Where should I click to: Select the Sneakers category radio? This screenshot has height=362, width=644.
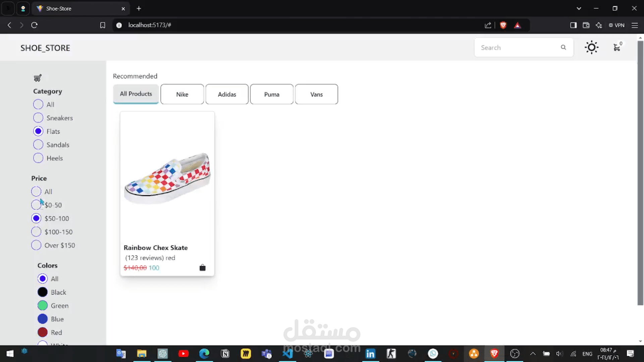click(x=38, y=118)
